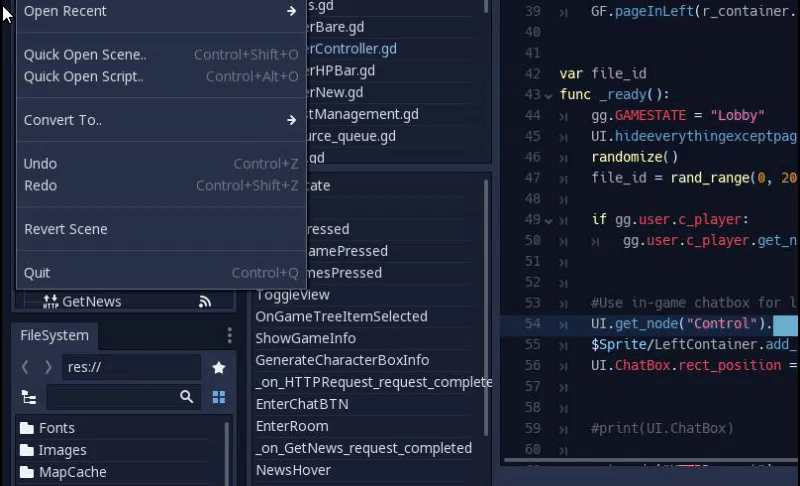
Task: Jump to GenerateCharacterBoxInfo method
Action: pyautogui.click(x=342, y=361)
